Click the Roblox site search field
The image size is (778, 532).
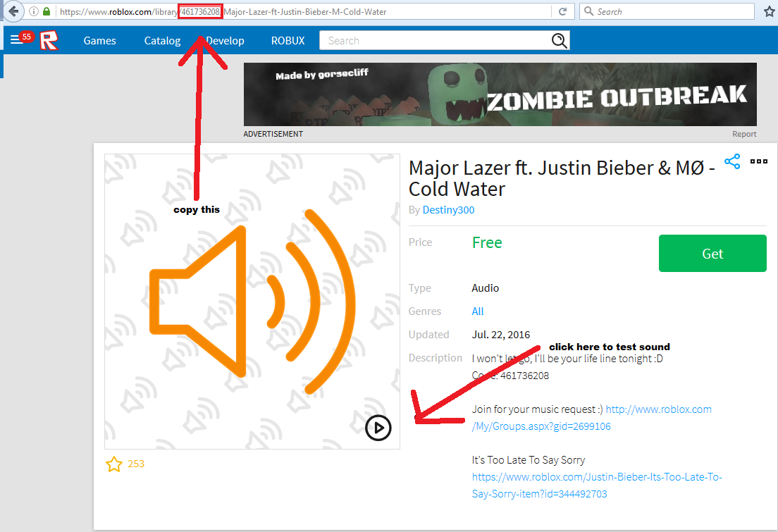(445, 41)
